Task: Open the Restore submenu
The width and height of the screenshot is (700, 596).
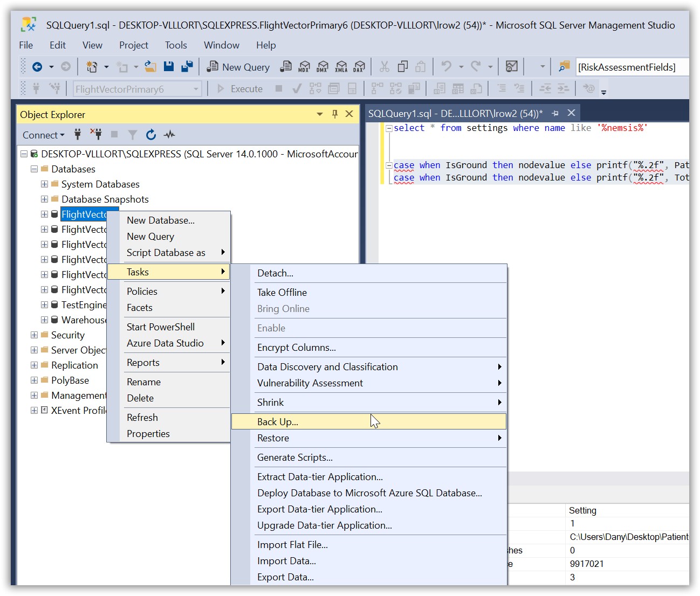Action: tap(369, 438)
